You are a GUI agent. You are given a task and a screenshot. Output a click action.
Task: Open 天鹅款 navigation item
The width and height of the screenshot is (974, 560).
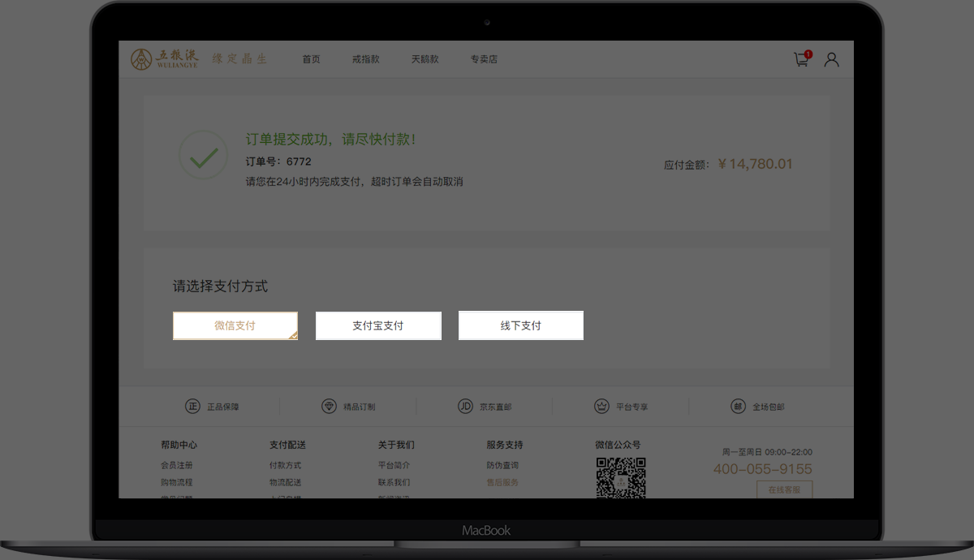pos(425,59)
